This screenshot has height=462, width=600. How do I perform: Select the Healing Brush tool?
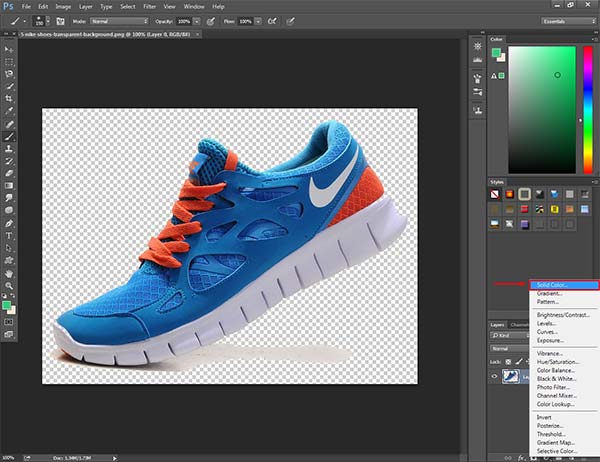coord(8,124)
